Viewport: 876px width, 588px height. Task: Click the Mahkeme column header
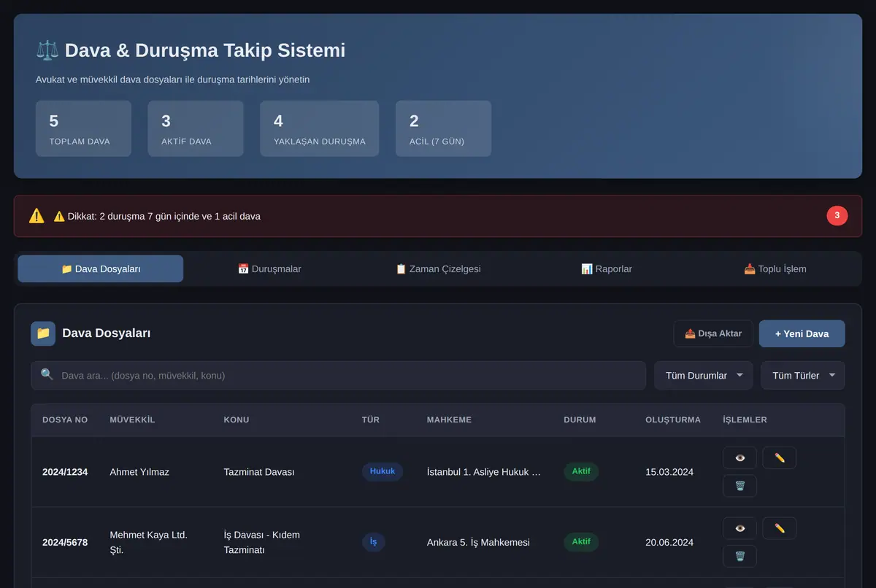(x=449, y=420)
